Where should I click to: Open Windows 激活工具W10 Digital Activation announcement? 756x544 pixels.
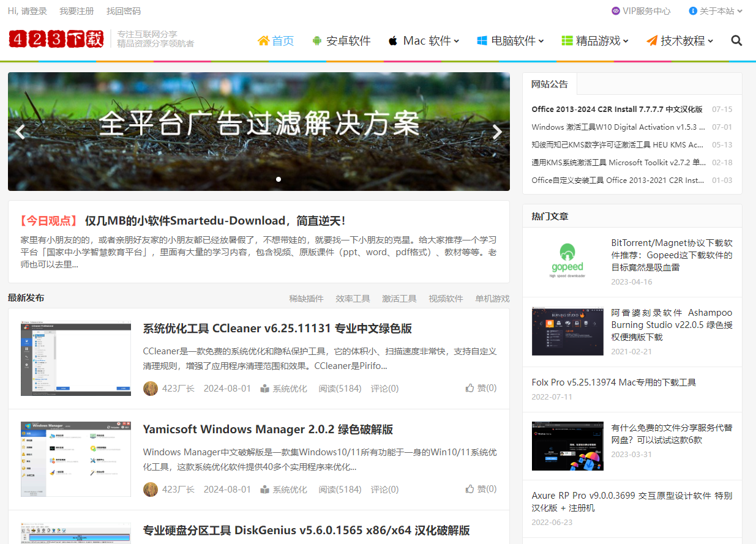(618, 127)
